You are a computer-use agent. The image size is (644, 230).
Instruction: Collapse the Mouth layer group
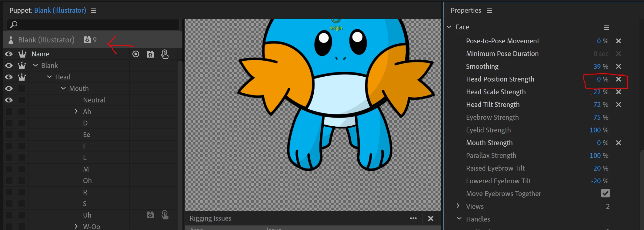click(63, 88)
